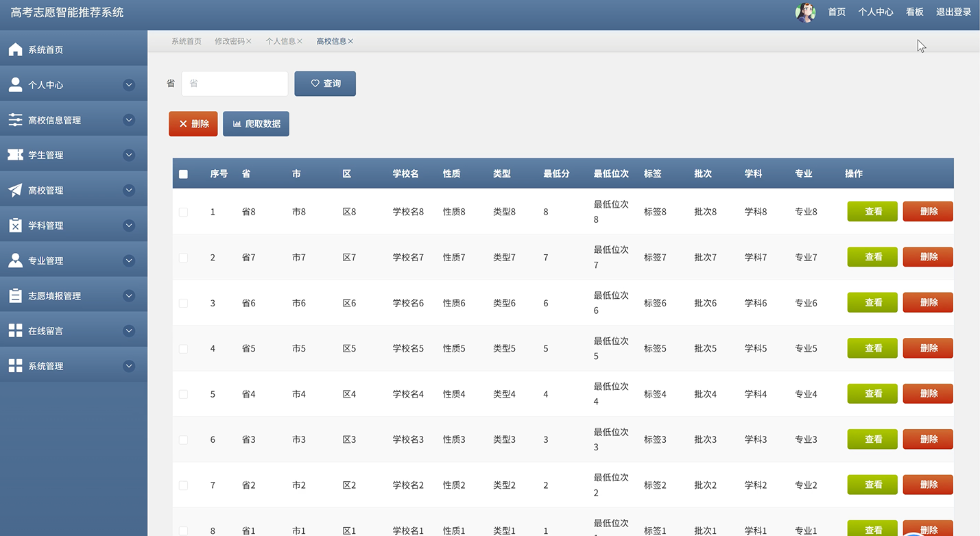Click the cell 标签3
This screenshot has width=980, height=536.
pyautogui.click(x=655, y=439)
